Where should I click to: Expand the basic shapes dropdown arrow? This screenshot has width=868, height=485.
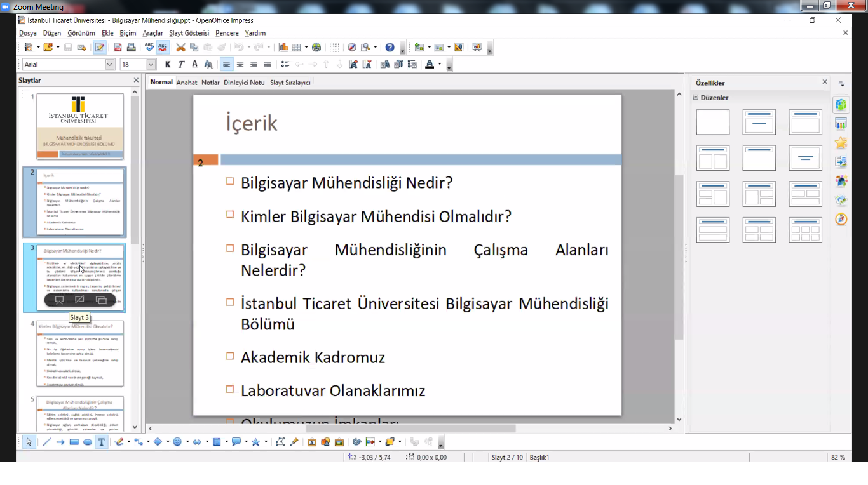[168, 442]
